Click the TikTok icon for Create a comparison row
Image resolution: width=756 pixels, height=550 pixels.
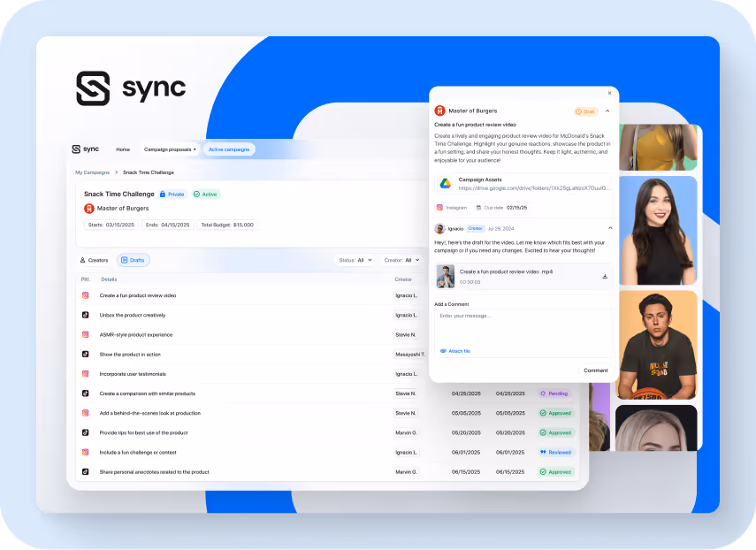pyautogui.click(x=86, y=393)
